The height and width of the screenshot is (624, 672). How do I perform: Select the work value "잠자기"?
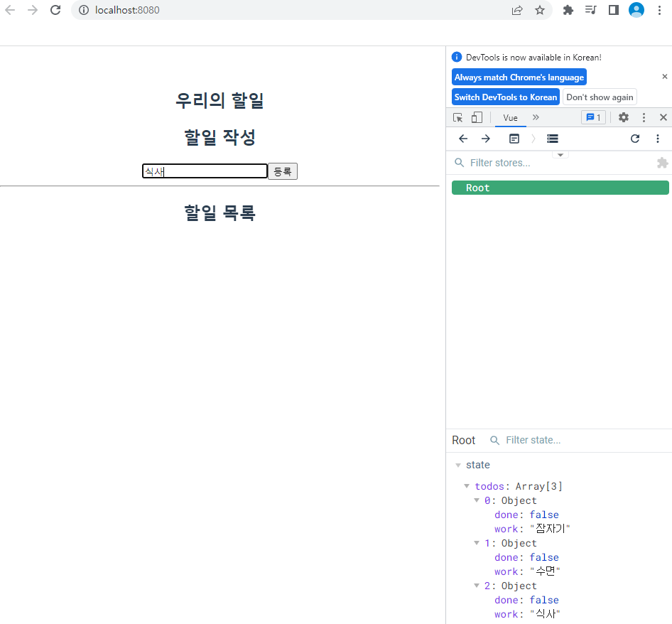tap(550, 529)
